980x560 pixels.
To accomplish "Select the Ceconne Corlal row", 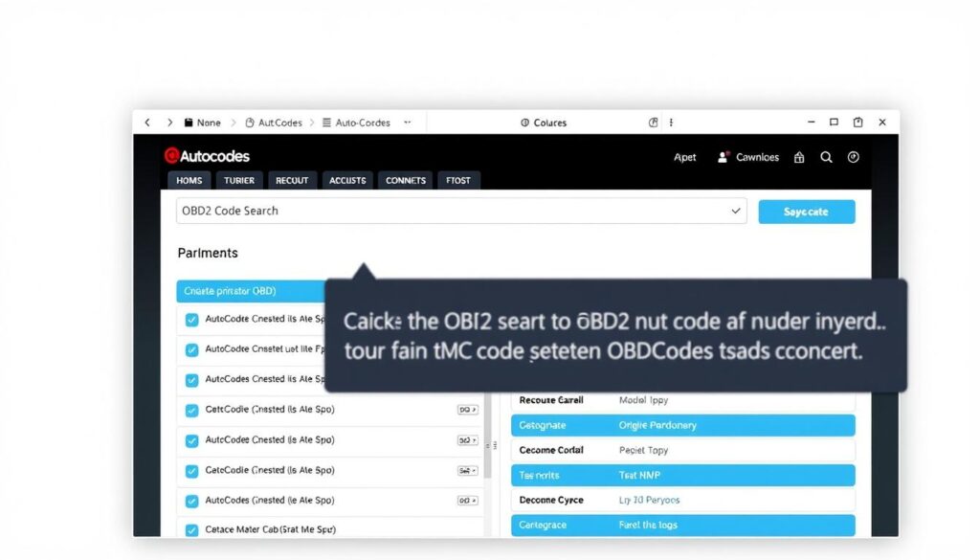I will click(683, 450).
